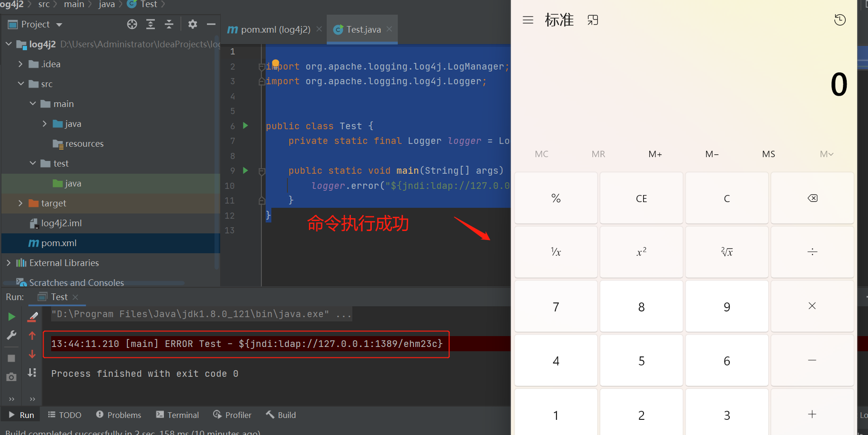Run class Test from gutter arrow line 6
This screenshot has width=868, height=435.
click(245, 125)
